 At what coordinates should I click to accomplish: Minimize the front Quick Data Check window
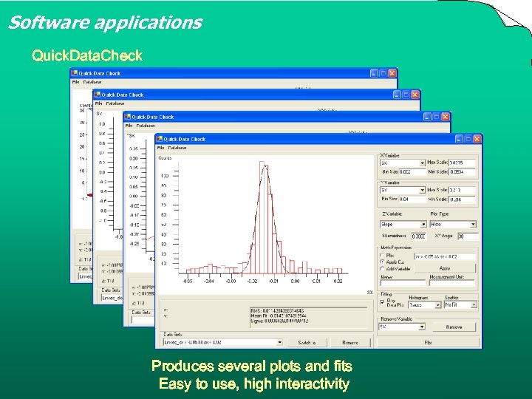459,139
